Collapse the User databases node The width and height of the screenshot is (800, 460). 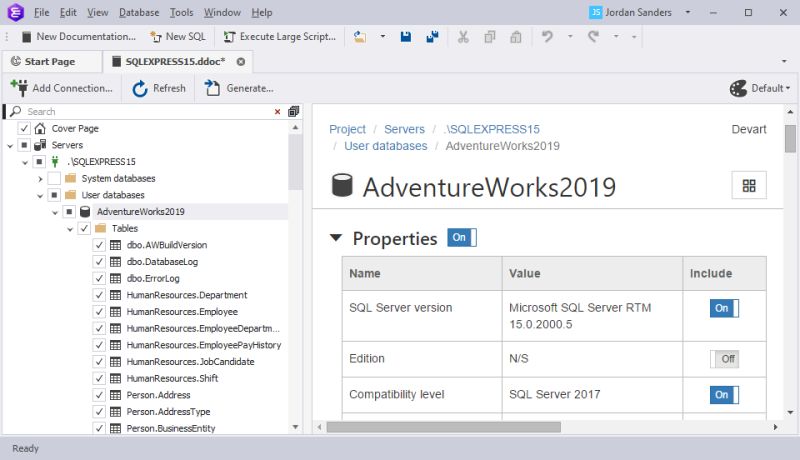tap(40, 196)
